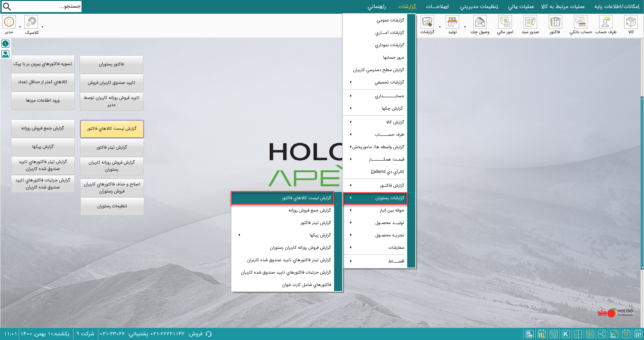Expand dropdown arrow beside گزارشات toolbar icon
Viewport: 644px width, 340px height.
(440, 27)
